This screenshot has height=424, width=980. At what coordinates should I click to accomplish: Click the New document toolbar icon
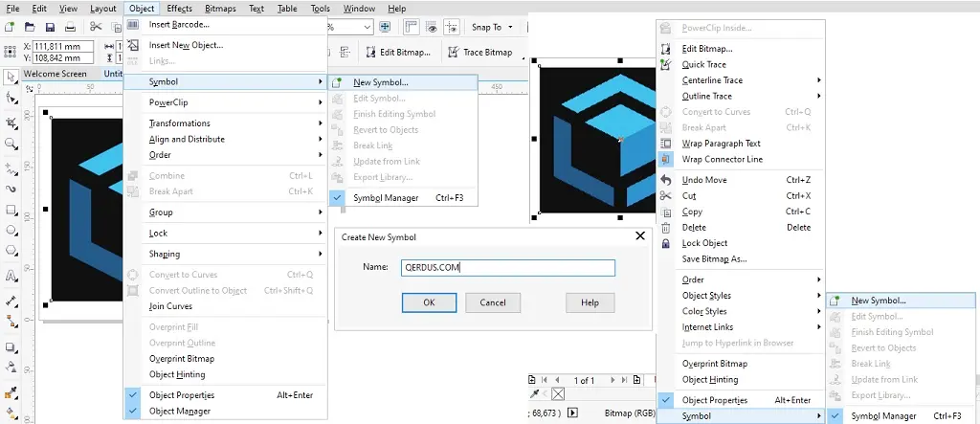(x=9, y=27)
